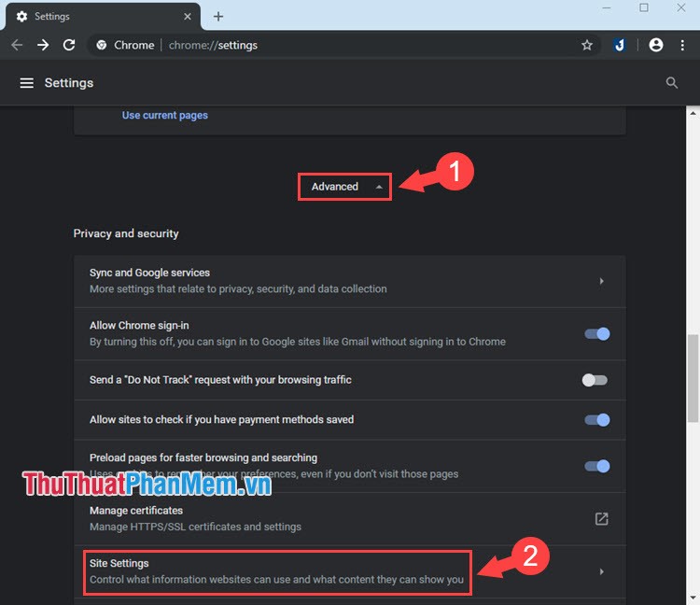
Task: Click 'Manage HTTPS/SSL certificates and settings' text
Action: coord(195,527)
